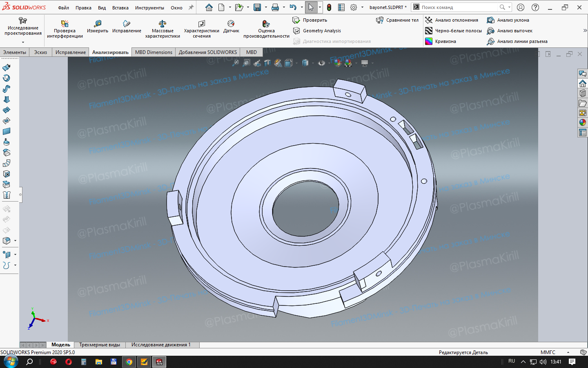Viewport: 588px width, 368px height.
Task: Select the Extruded Surface tool in left toolbar
Action: pyautogui.click(x=7, y=67)
